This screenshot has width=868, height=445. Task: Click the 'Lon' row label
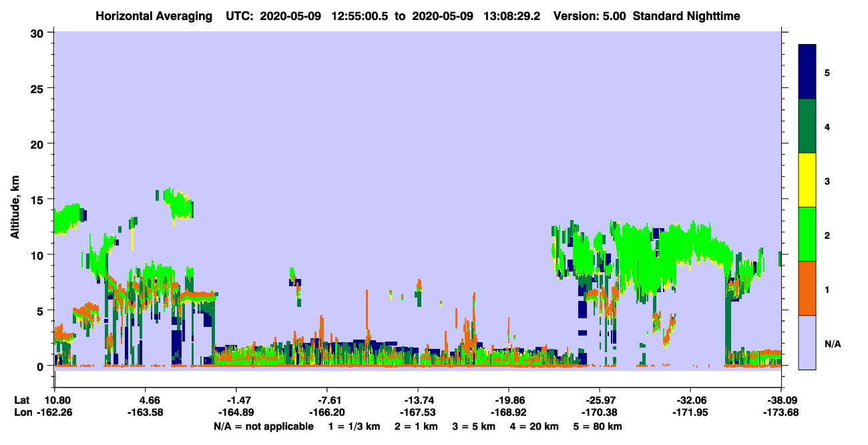(23, 412)
